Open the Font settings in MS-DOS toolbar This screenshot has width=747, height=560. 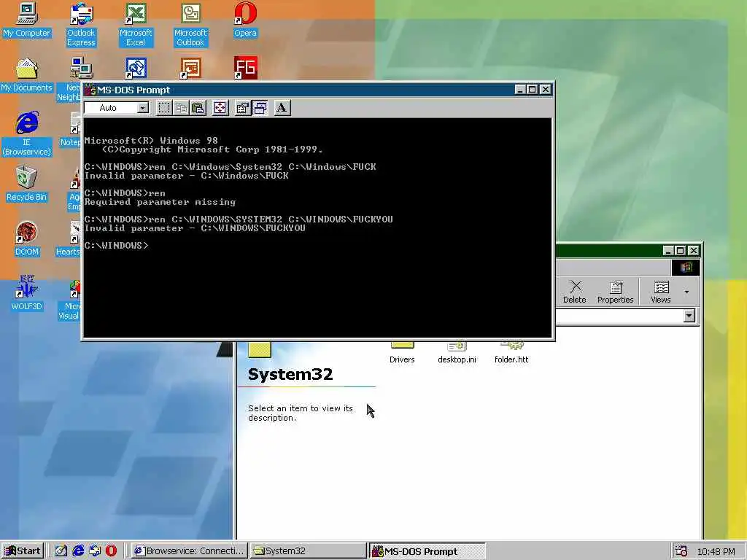point(282,108)
